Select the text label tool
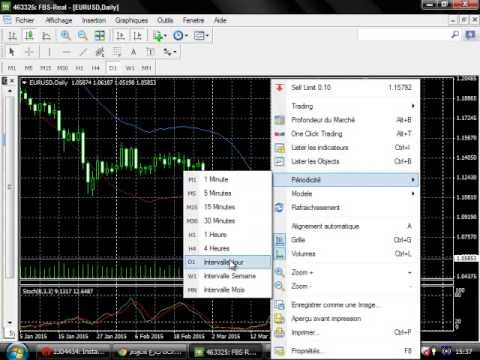This screenshot has height=360, width=480. 150,52
